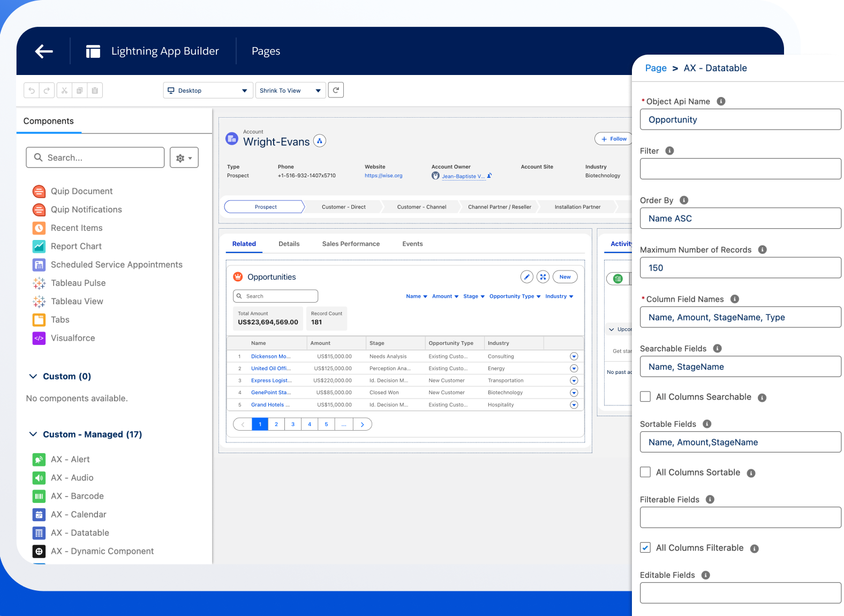844x616 pixels.
Task: Click the Searchable Fields info icon
Action: [718, 348]
